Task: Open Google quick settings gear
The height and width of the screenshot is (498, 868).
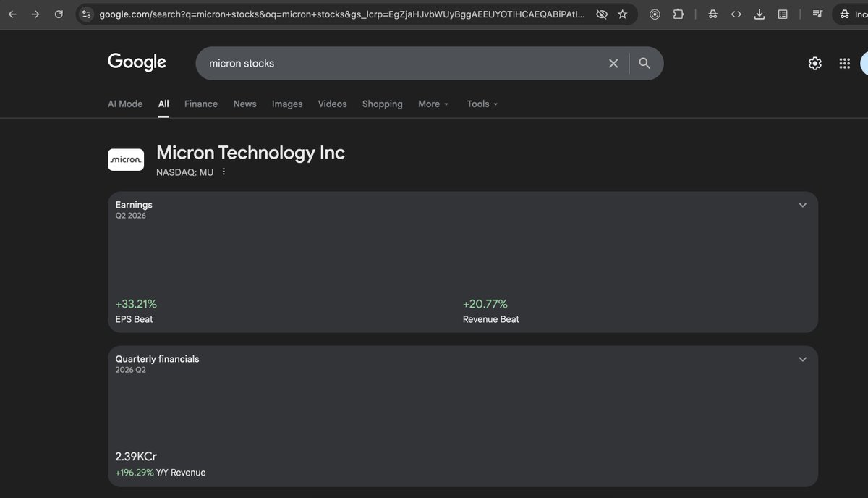Action: [814, 64]
